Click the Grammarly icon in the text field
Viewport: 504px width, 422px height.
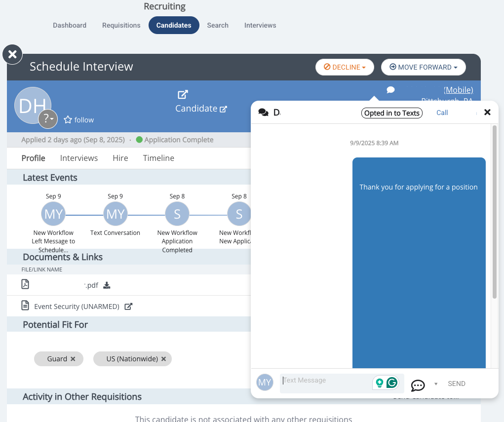[x=392, y=383]
